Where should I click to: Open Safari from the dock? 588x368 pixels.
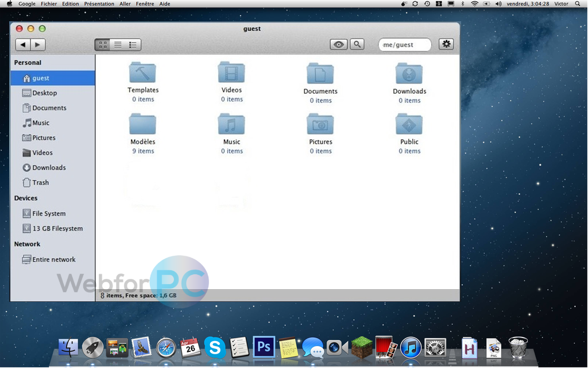[166, 348]
